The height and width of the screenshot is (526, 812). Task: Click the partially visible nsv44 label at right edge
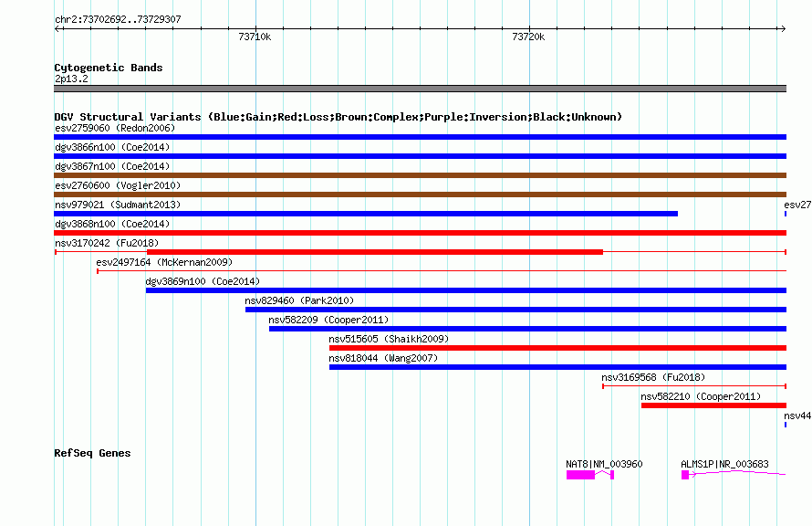coord(797,416)
